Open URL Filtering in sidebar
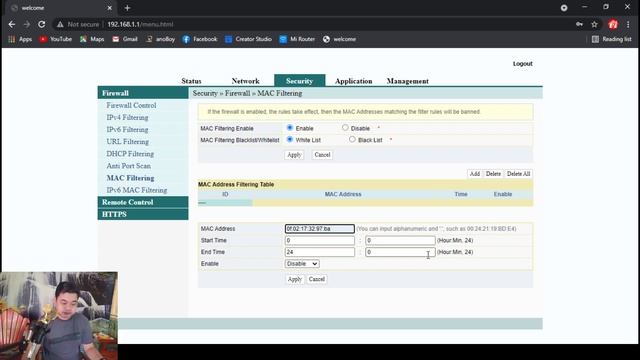 tap(127, 142)
